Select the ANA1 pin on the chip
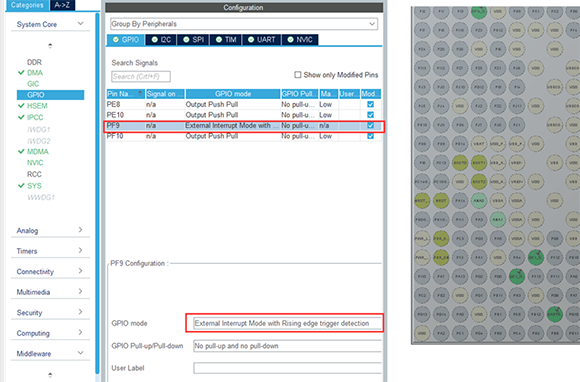This screenshot has width=580, height=382. 498,220
